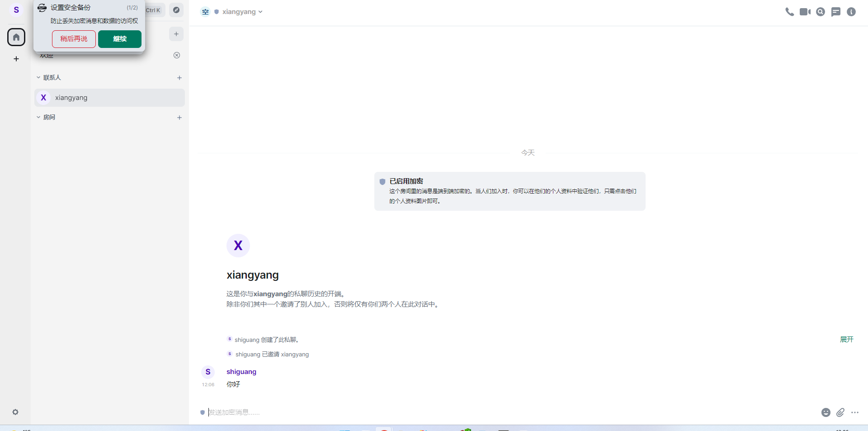Collapse the 房间 section
This screenshot has width=868, height=431.
(x=38, y=117)
